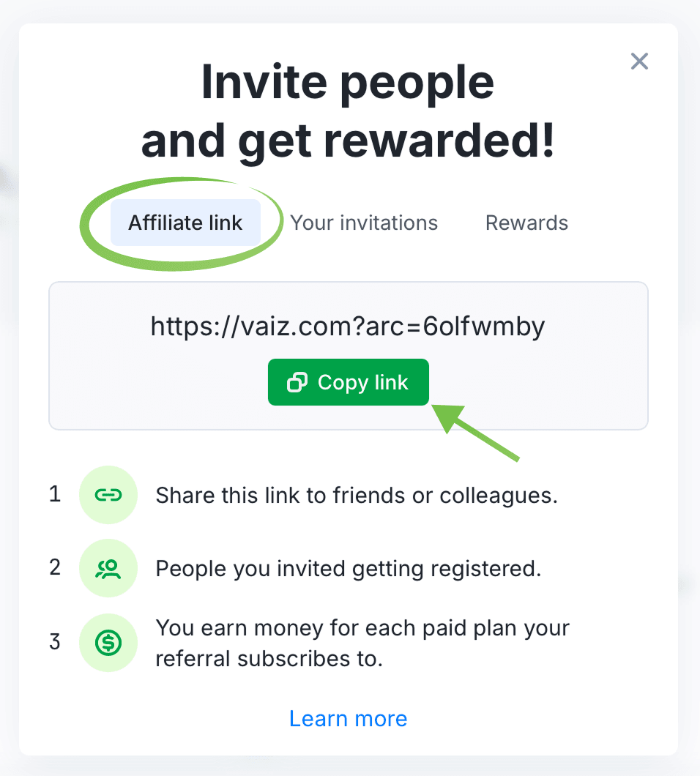Click the 'People you invited getting registered' text
This screenshot has height=776, width=700.
click(x=348, y=569)
